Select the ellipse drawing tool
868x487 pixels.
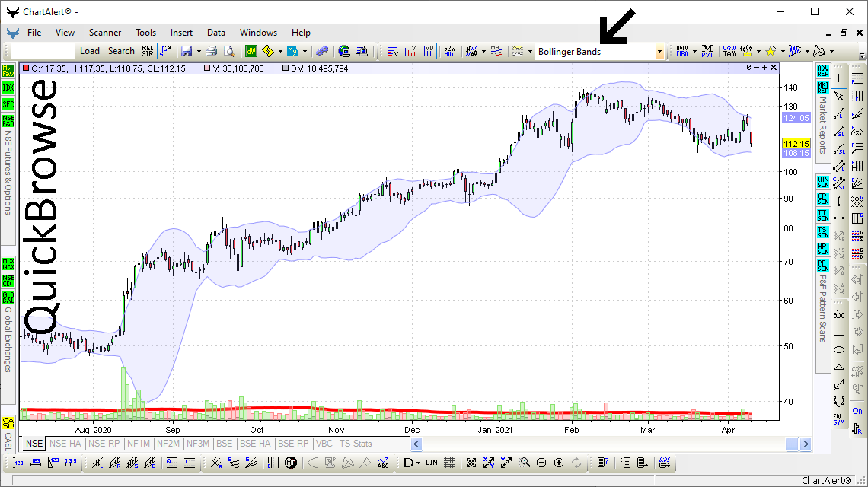pyautogui.click(x=839, y=350)
